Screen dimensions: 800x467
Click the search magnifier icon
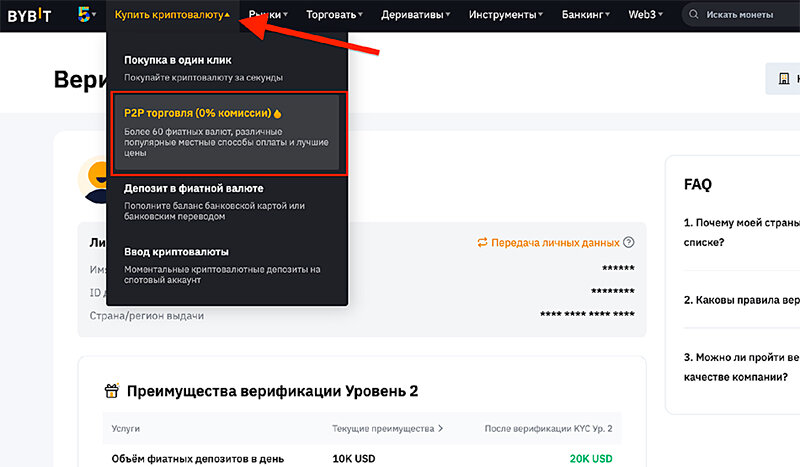click(x=693, y=14)
